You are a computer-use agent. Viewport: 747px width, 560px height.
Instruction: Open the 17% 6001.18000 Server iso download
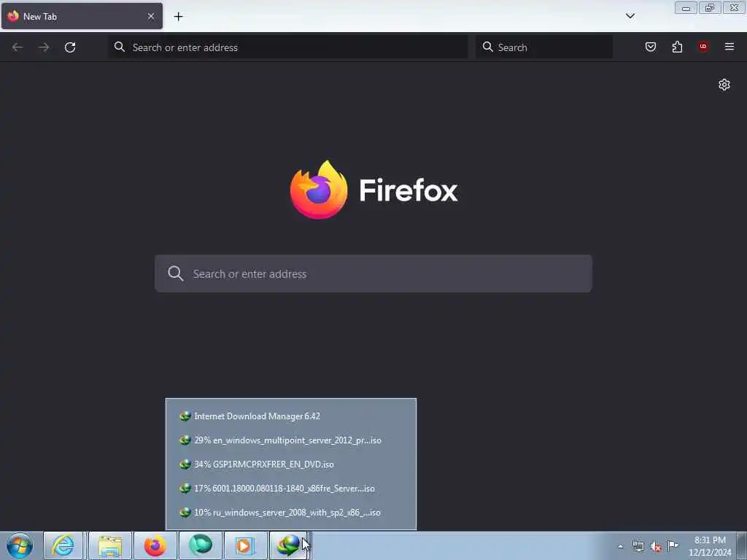(x=290, y=488)
